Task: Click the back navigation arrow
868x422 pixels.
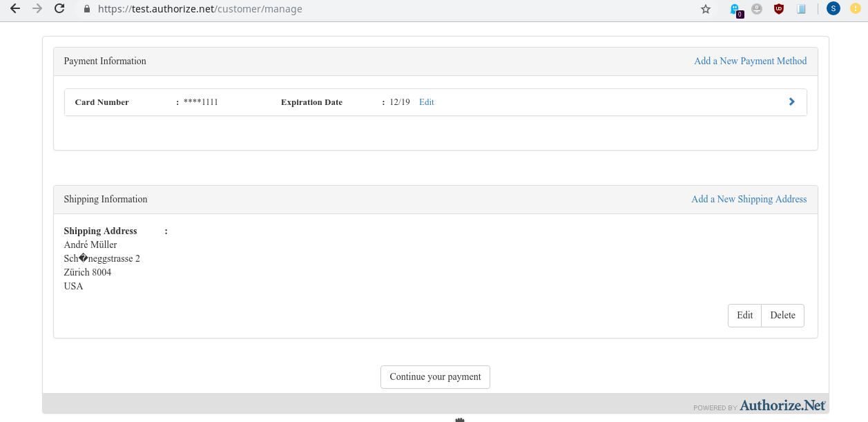Action: click(x=14, y=9)
